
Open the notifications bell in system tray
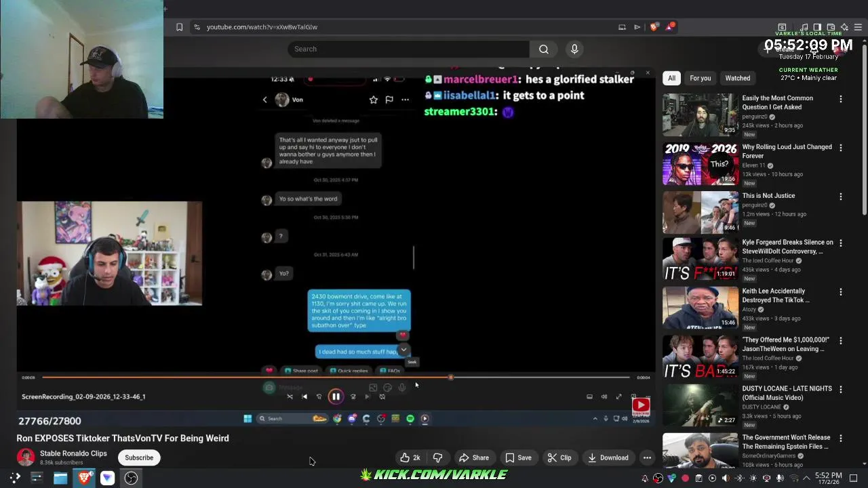(644, 479)
